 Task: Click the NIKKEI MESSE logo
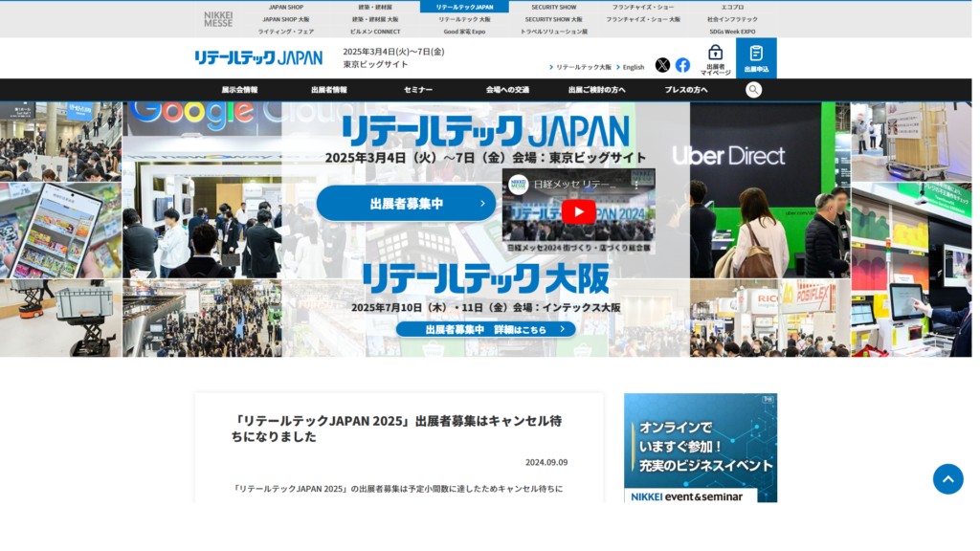pyautogui.click(x=220, y=19)
